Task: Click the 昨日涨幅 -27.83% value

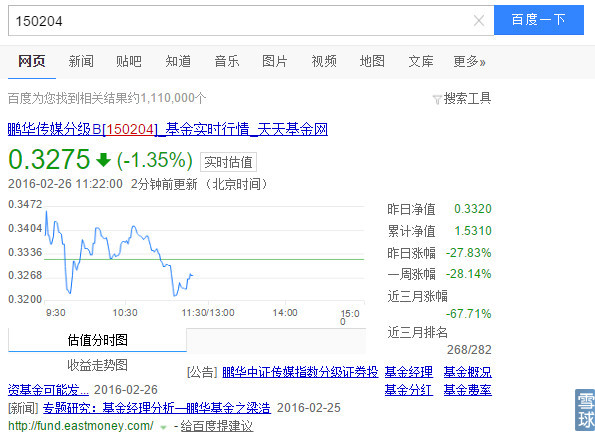Action: [468, 253]
